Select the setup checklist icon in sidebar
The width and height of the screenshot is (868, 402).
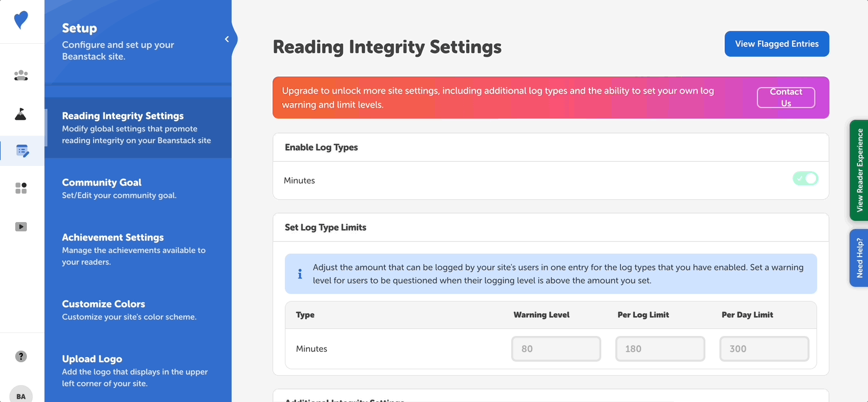point(22,151)
